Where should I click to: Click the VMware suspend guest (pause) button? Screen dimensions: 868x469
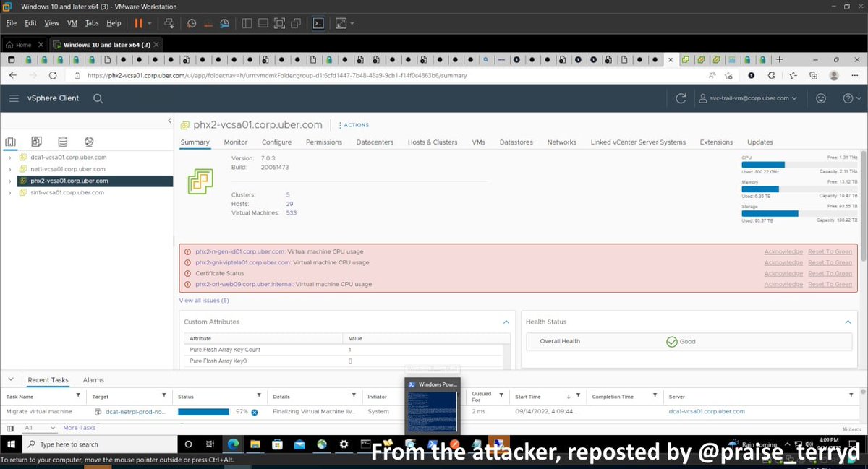tap(138, 23)
